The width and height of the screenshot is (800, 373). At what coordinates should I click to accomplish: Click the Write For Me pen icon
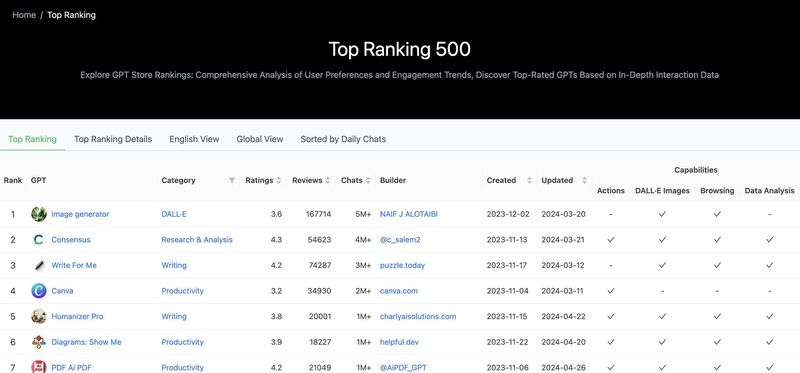click(39, 265)
